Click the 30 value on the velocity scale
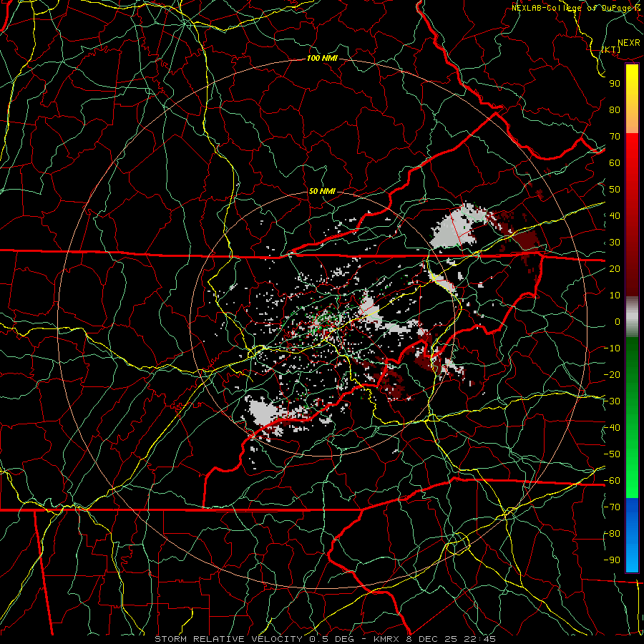Viewport: 644px width, 644px height. tap(615, 243)
